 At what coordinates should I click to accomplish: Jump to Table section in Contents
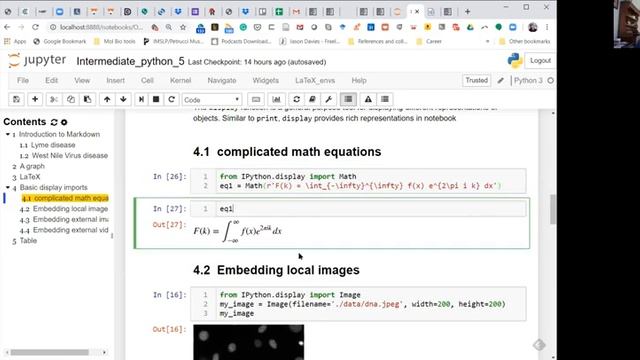click(28, 240)
